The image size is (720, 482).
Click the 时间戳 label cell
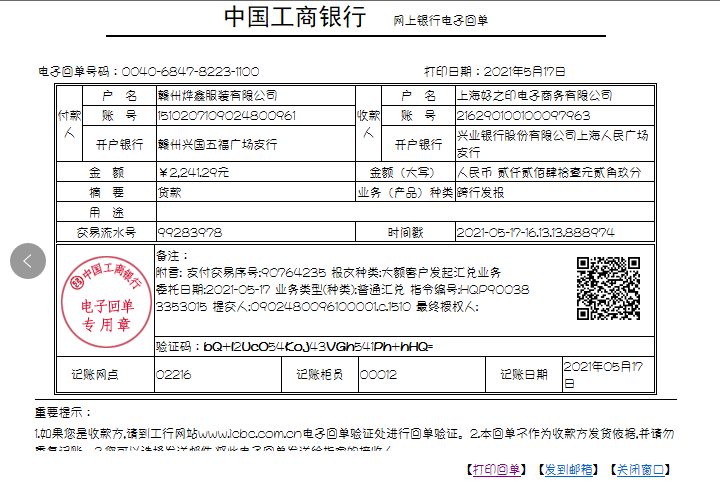click(405, 232)
